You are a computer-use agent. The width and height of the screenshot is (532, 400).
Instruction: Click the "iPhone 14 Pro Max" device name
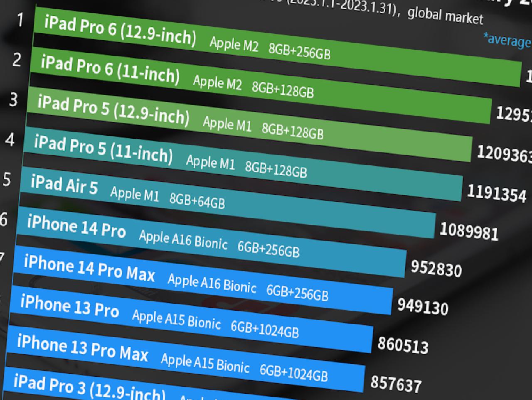pyautogui.click(x=89, y=268)
